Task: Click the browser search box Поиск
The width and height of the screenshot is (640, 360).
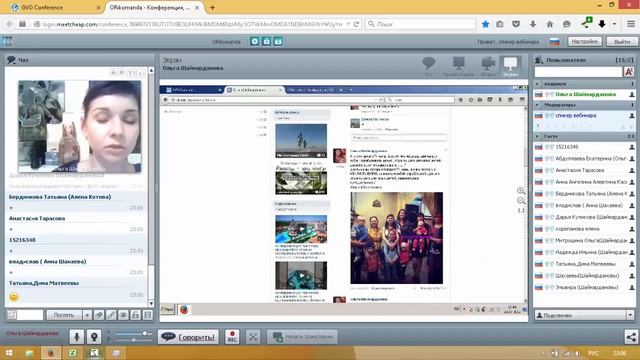Action: [420, 24]
